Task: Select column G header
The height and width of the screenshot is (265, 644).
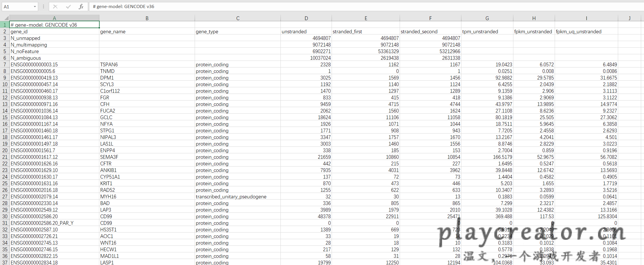Action: point(487,18)
